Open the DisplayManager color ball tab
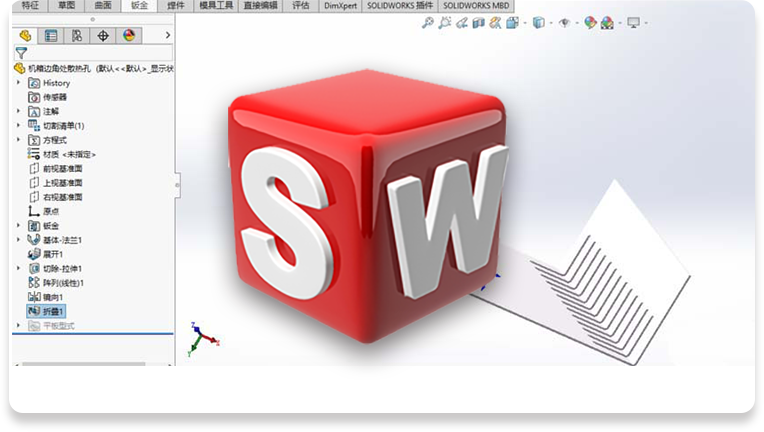The width and height of the screenshot is (764, 432). [x=129, y=36]
